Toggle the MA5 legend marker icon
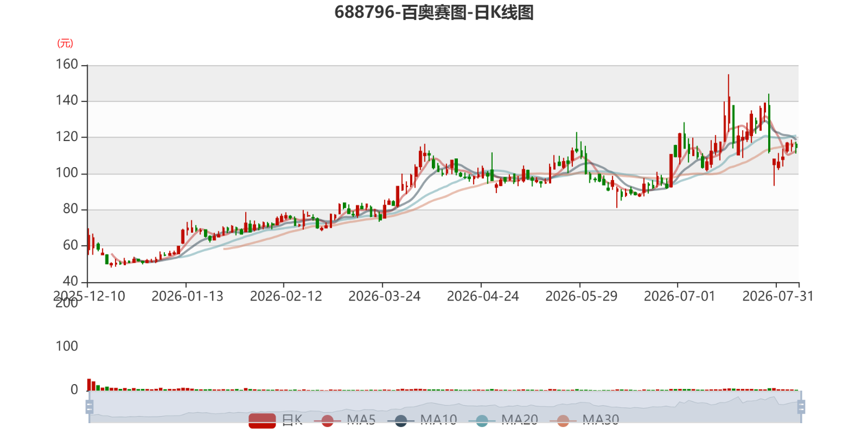This screenshot has height=434, width=868. point(327,420)
